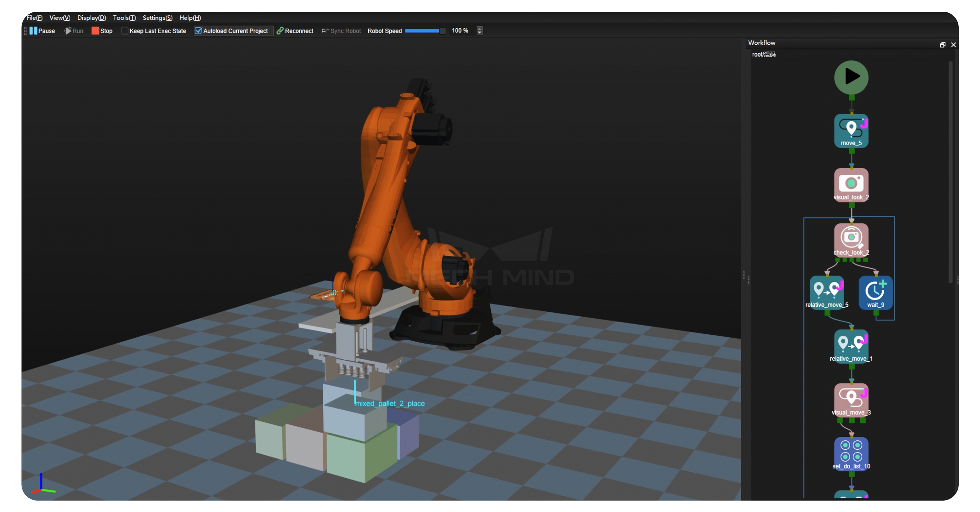Select the move_5 workflow node
Screen dimensions: 980x512
(x=851, y=130)
